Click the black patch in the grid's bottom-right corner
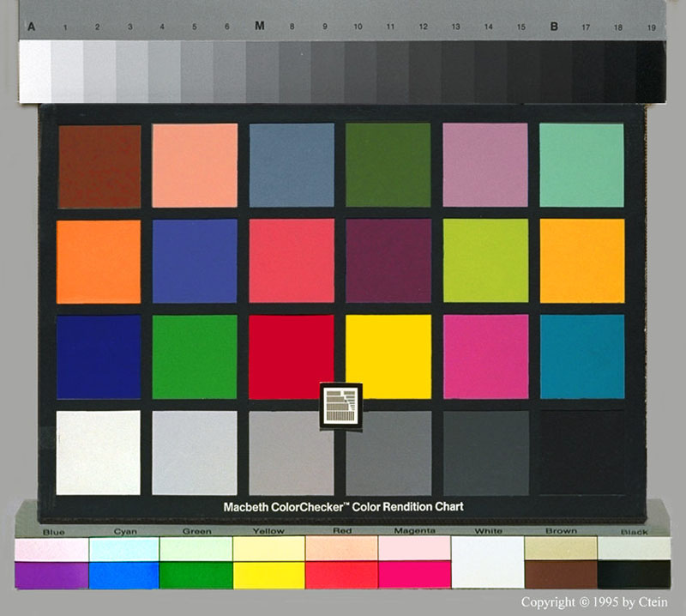Image resolution: width=686 pixels, height=616 pixels. pos(581,452)
